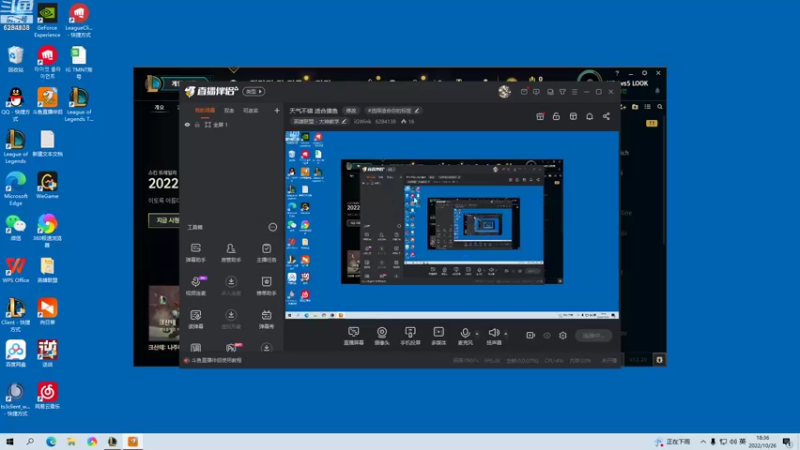Screen dimensions: 800x450
Task: Open the 主播任务 tool
Action: [266, 253]
